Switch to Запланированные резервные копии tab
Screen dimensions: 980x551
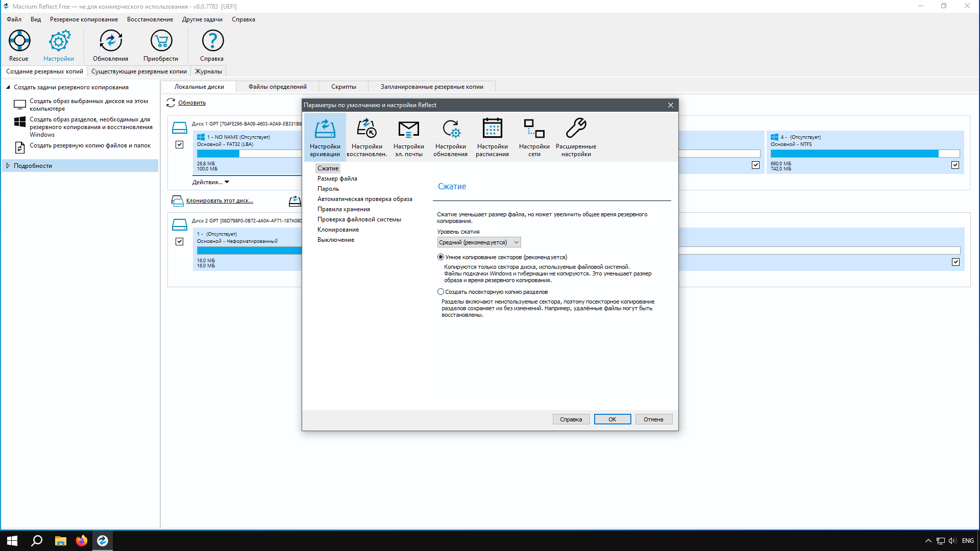click(x=432, y=87)
